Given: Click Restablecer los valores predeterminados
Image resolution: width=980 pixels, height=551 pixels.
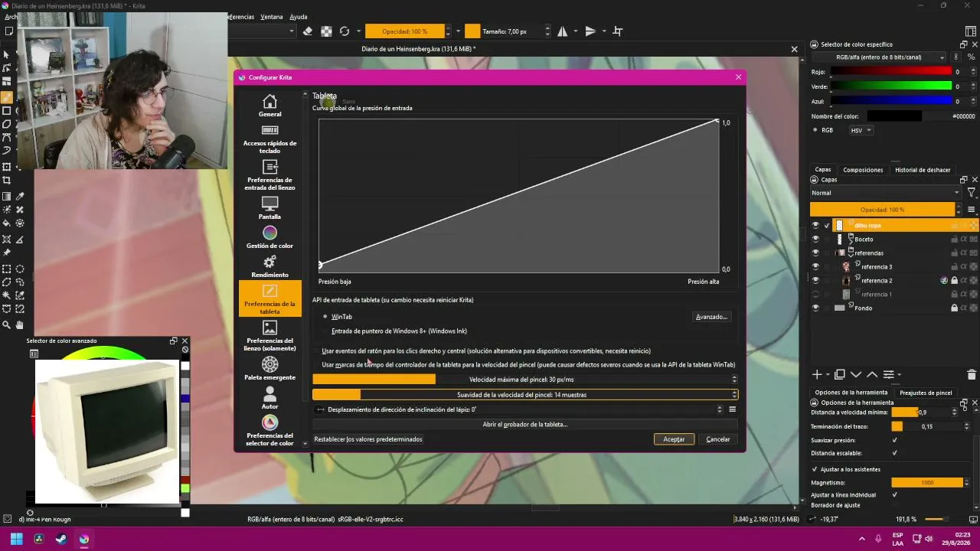Looking at the screenshot, I should 368,439.
